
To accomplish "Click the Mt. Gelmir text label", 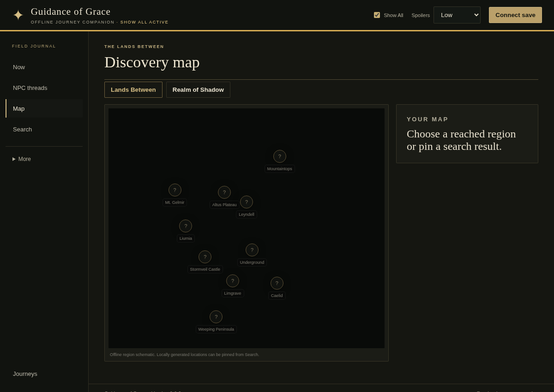I will pos(175,202).
